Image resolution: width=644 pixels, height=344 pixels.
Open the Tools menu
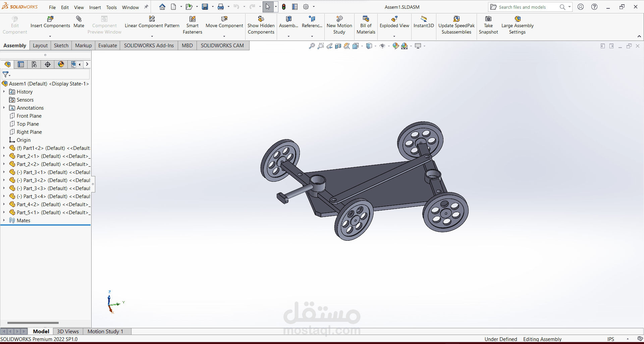tap(111, 7)
